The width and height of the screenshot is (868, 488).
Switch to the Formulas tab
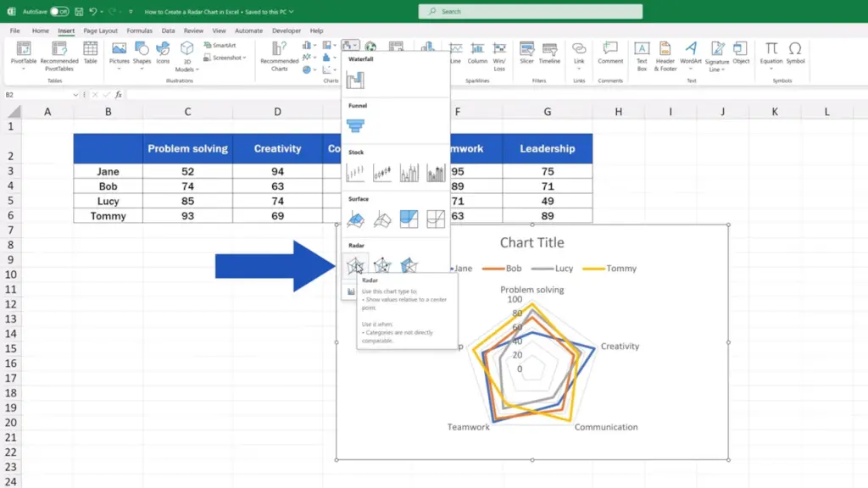[x=139, y=31]
